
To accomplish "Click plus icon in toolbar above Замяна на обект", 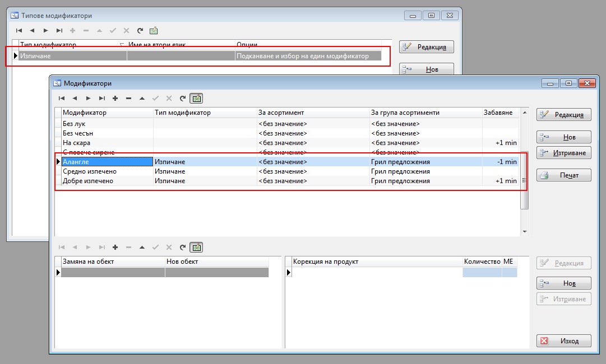I will (115, 247).
